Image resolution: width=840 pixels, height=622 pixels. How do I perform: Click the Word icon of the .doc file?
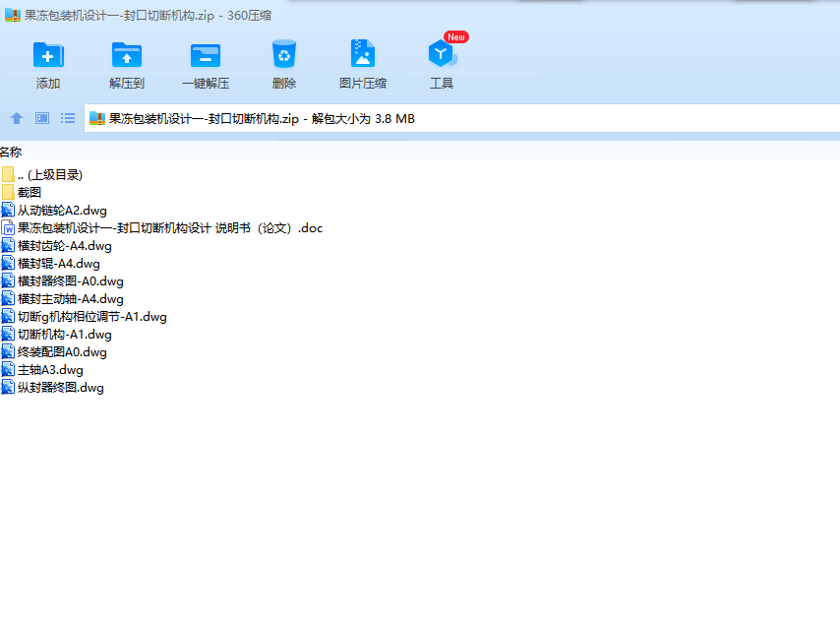pyautogui.click(x=8, y=227)
